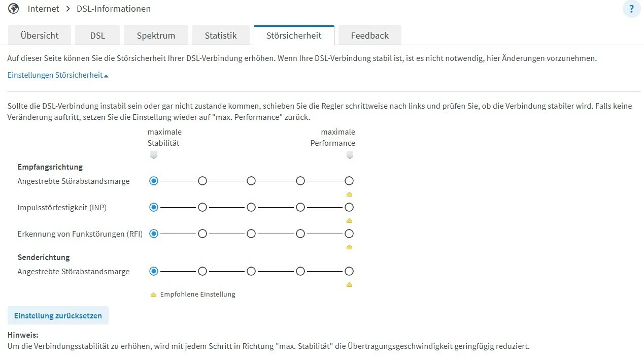Screen dimensions: 644x358
Task: Click the Einstellung zurücksetzen button
Action: (58, 315)
